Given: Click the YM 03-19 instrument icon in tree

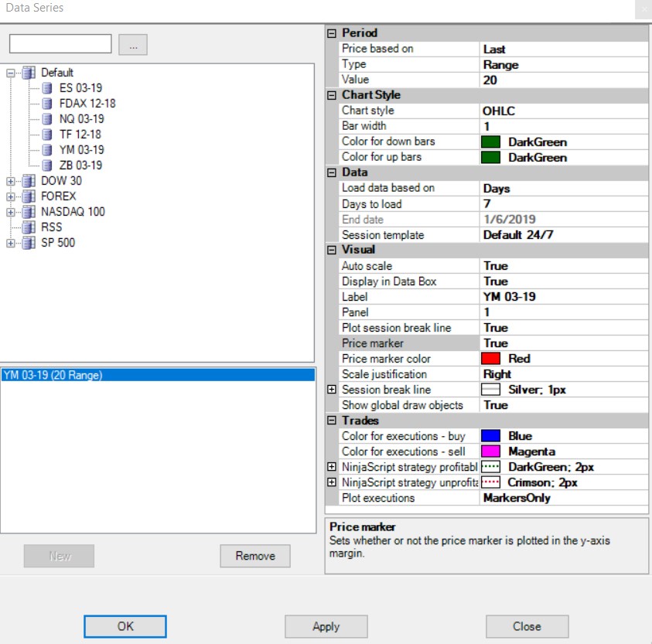Looking at the screenshot, I should [x=47, y=150].
